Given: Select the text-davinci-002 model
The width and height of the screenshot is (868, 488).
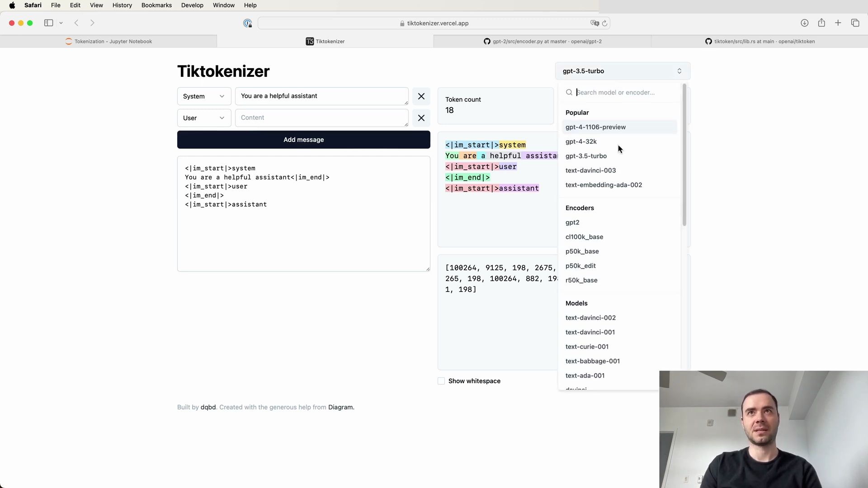Looking at the screenshot, I should tap(619, 318).
